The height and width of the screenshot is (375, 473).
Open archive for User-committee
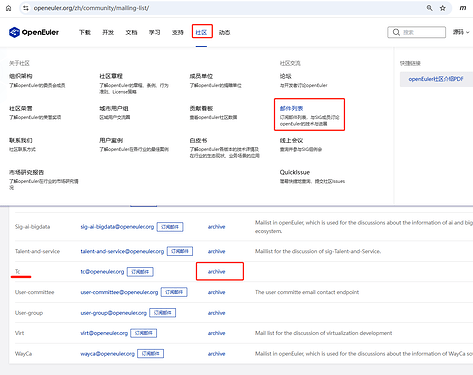click(217, 292)
